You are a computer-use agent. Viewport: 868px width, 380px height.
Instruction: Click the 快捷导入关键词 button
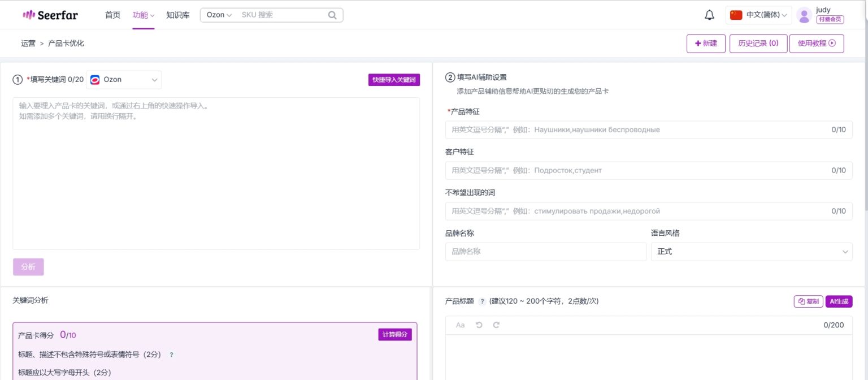(x=394, y=79)
